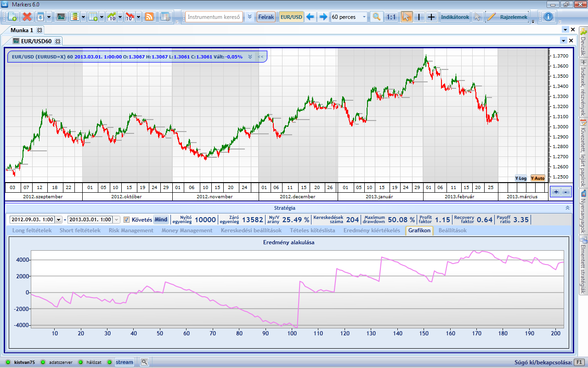Open the blue info icon
This screenshot has height=368, width=588.
548,17
